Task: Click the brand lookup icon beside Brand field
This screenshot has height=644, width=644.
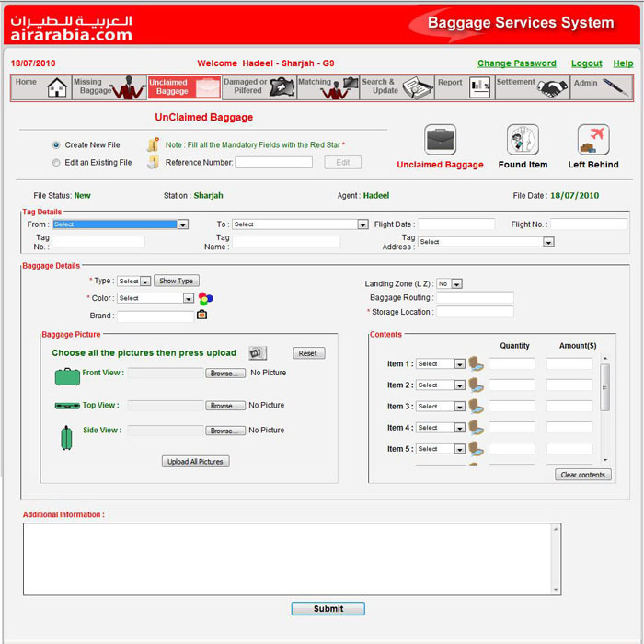Action: 202,316
